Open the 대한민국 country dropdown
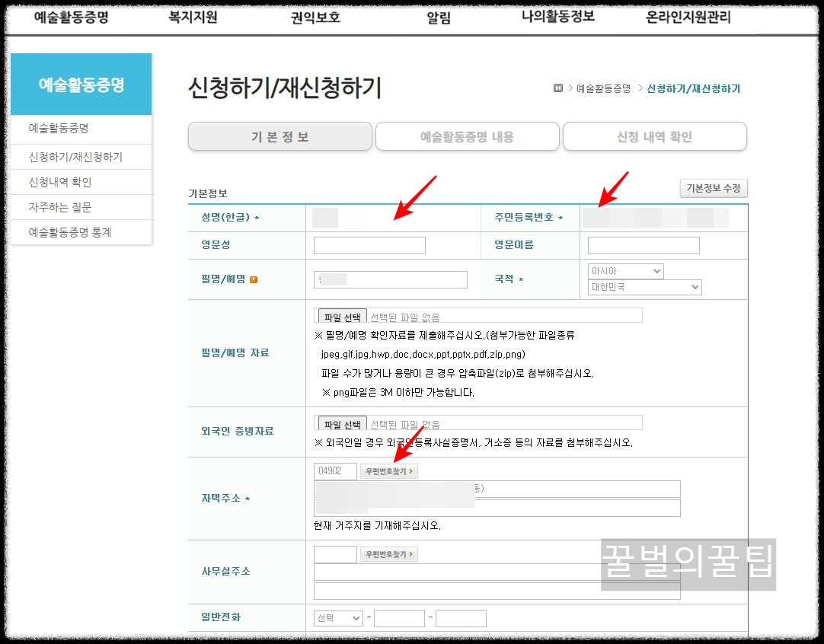 click(x=644, y=287)
